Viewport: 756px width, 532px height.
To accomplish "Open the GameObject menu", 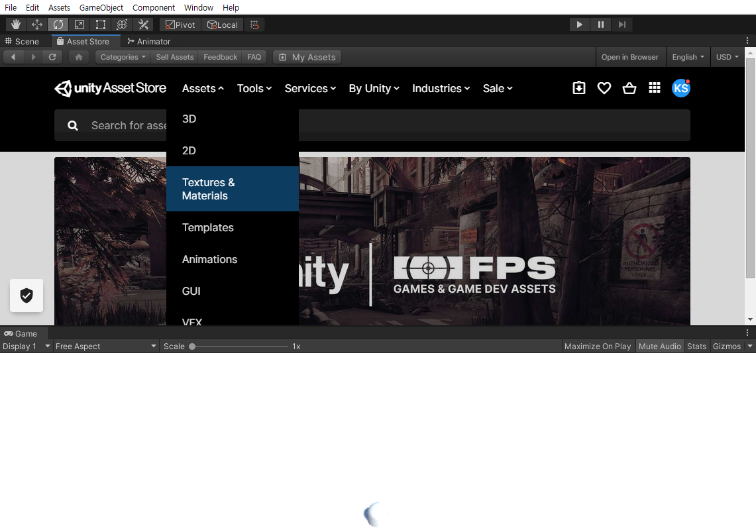I will [101, 7].
